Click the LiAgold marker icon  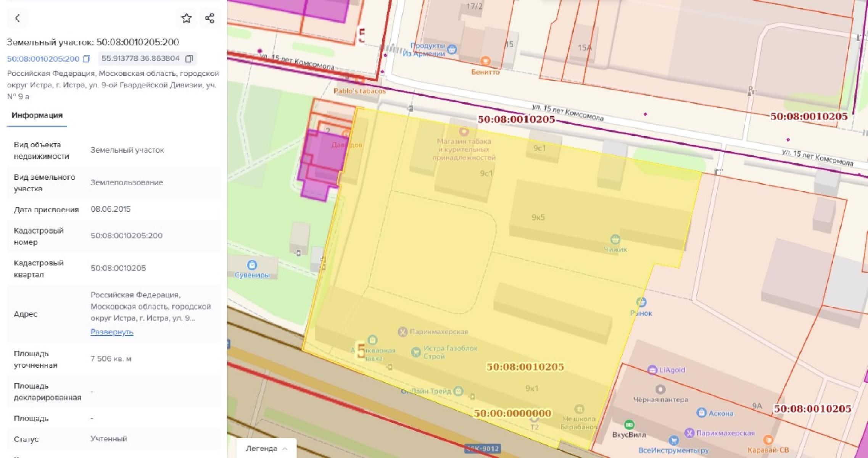click(652, 369)
